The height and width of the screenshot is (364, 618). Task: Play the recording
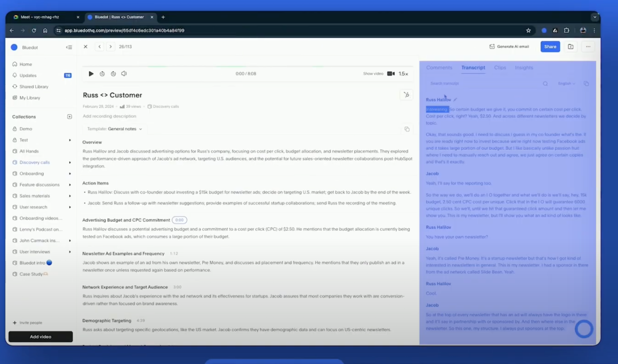tap(91, 74)
